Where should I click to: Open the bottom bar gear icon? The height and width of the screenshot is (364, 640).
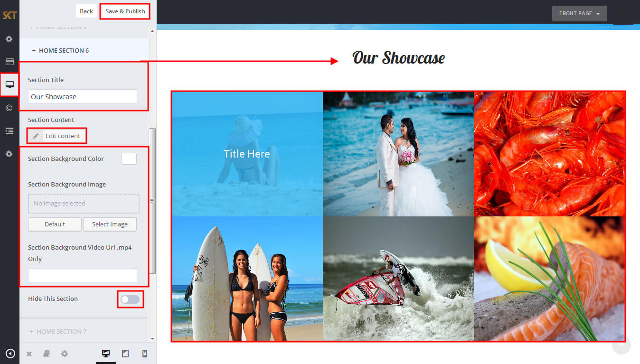click(65, 354)
